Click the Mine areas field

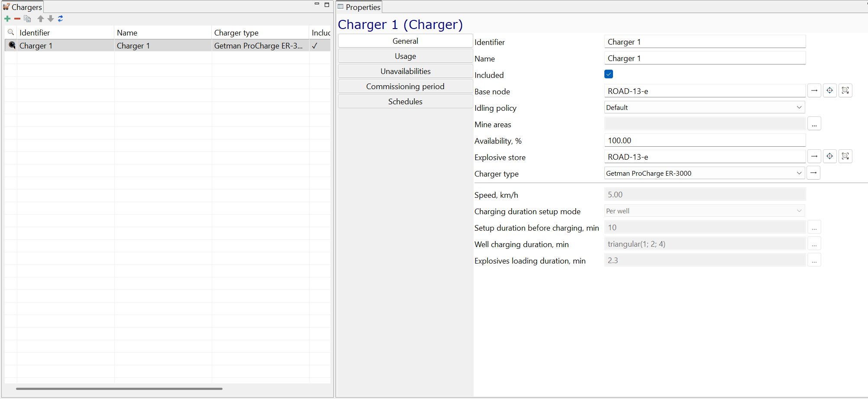coord(705,124)
